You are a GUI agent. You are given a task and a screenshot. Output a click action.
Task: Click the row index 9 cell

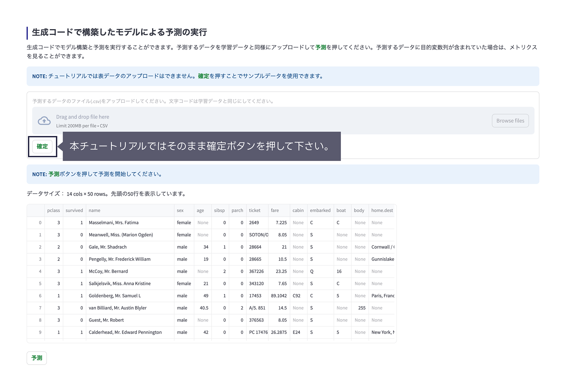36,333
